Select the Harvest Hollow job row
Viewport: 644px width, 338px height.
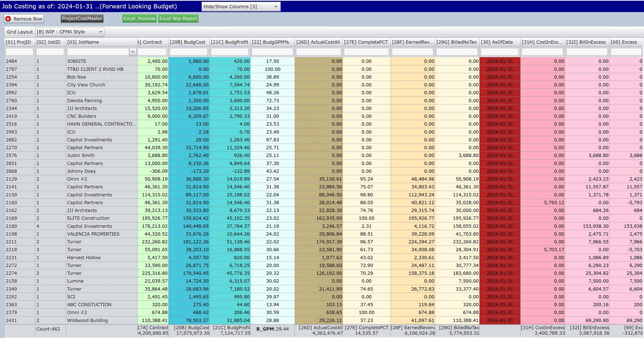[x=84, y=257]
